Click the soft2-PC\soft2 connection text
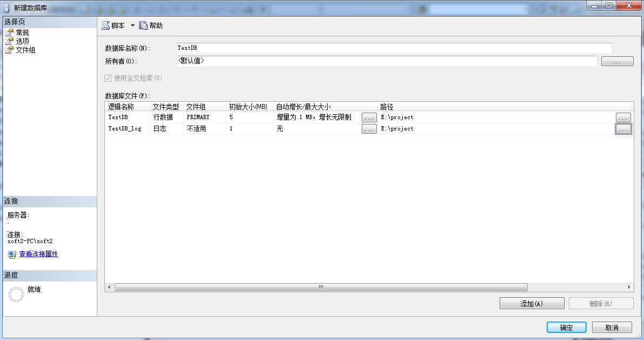This screenshot has width=644, height=340. (30, 241)
